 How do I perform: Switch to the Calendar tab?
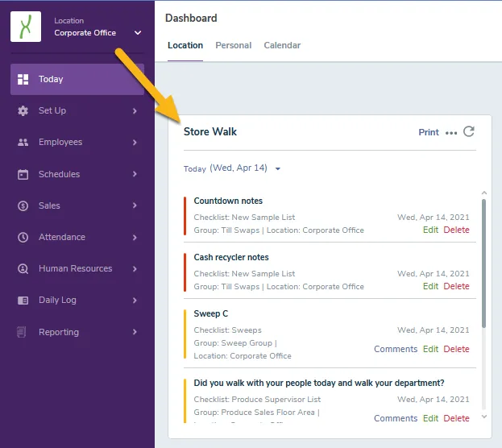(282, 45)
